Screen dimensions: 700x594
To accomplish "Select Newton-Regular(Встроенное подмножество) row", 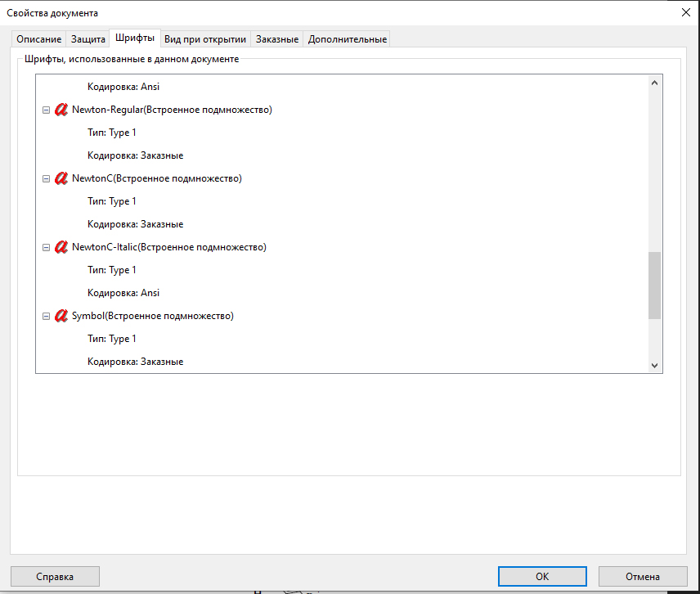I will click(172, 110).
